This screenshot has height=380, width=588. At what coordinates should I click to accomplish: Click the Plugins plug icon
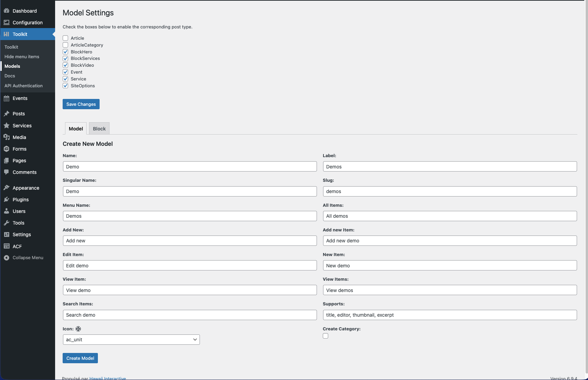point(7,200)
